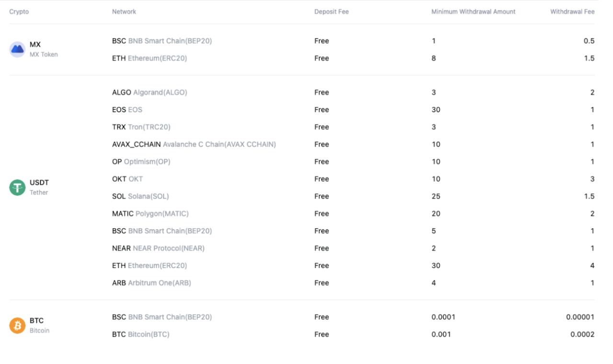
Task: Click the Deposit Fee column header
Action: coord(331,11)
